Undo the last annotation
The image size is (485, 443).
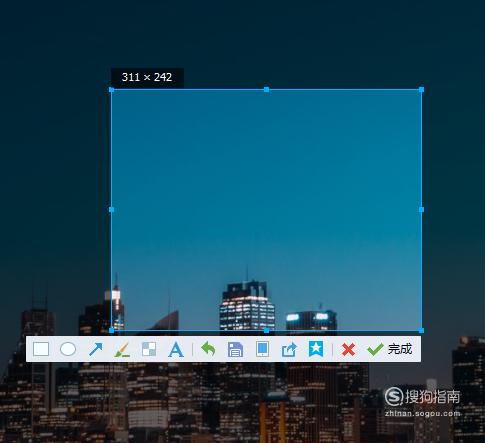208,349
